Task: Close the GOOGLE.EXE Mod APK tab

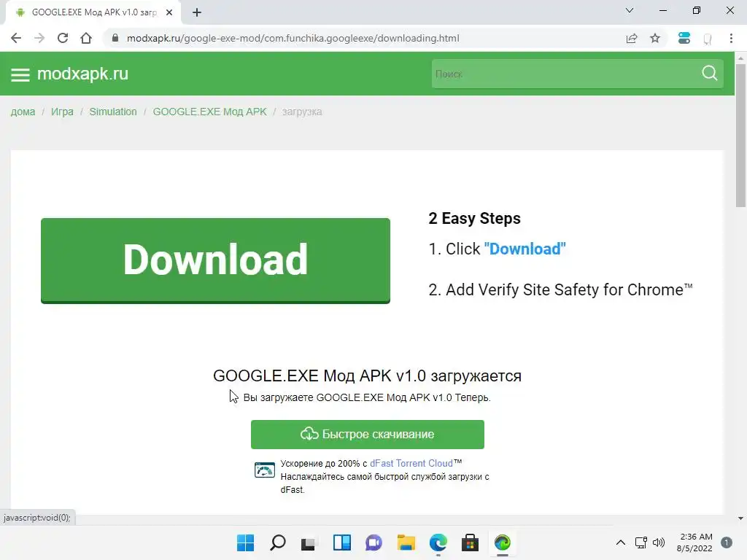Action: 169,12
